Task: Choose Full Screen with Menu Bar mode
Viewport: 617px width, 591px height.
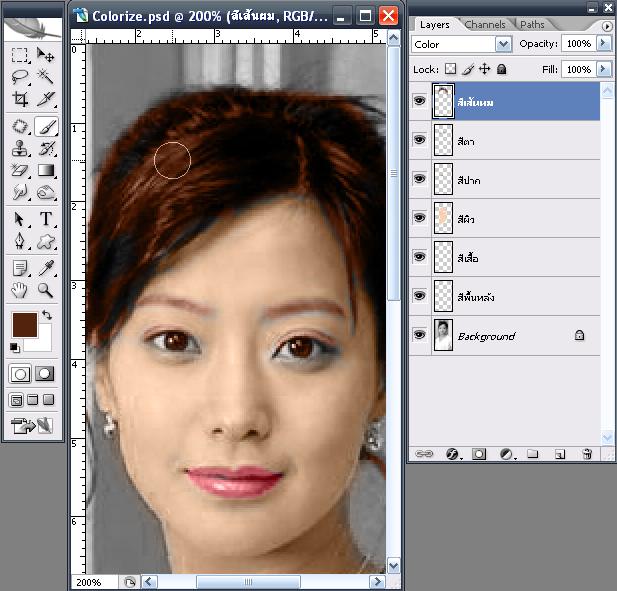Action: [x=33, y=400]
